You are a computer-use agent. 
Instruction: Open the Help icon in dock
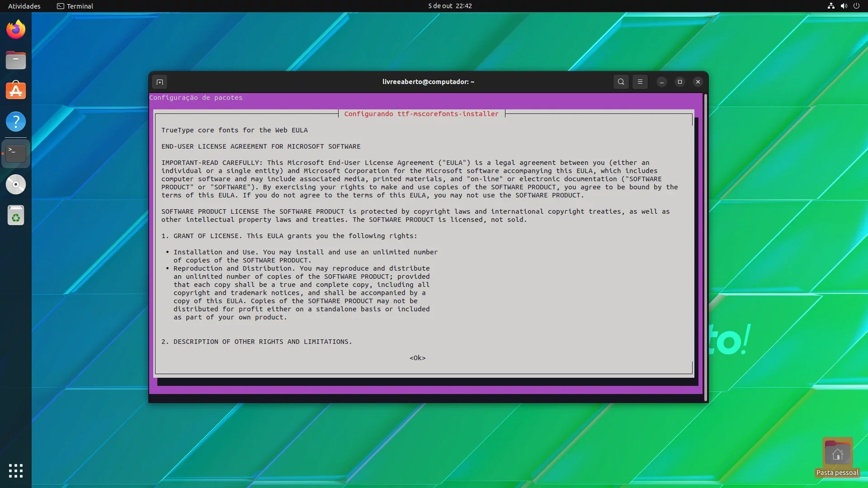pos(16,122)
